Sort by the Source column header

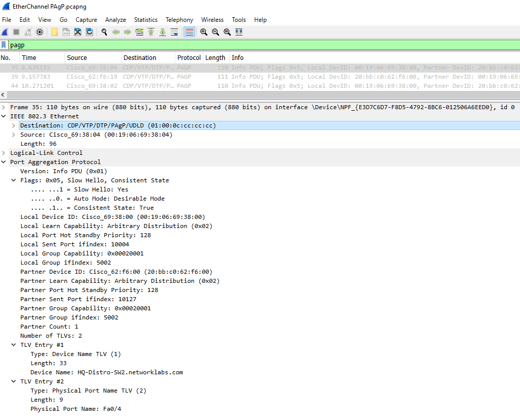coord(93,57)
